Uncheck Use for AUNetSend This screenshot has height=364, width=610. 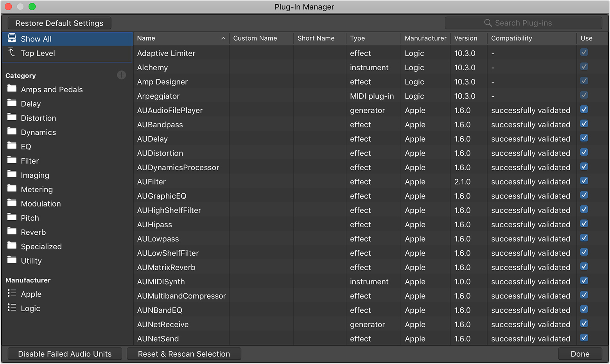click(x=584, y=338)
